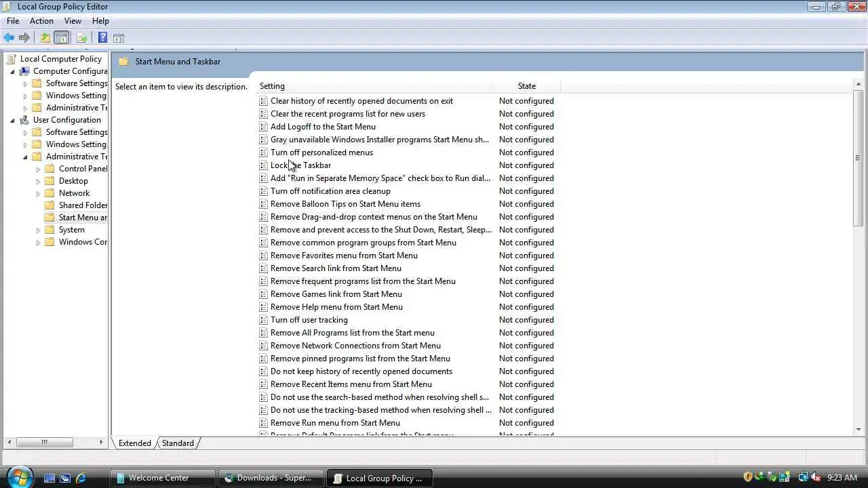Viewport: 868px width, 488px height.
Task: Click the policy icon beside Add Logoff to the Start Menu
Action: pyautogui.click(x=264, y=127)
